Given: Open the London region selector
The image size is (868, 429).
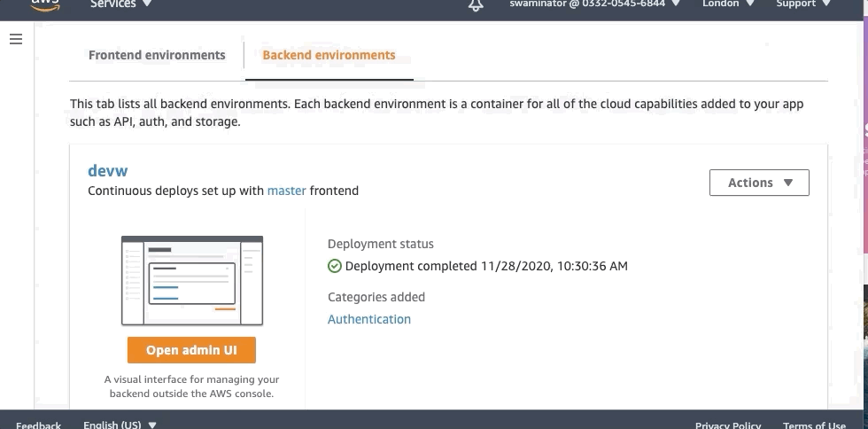Looking at the screenshot, I should click(728, 4).
